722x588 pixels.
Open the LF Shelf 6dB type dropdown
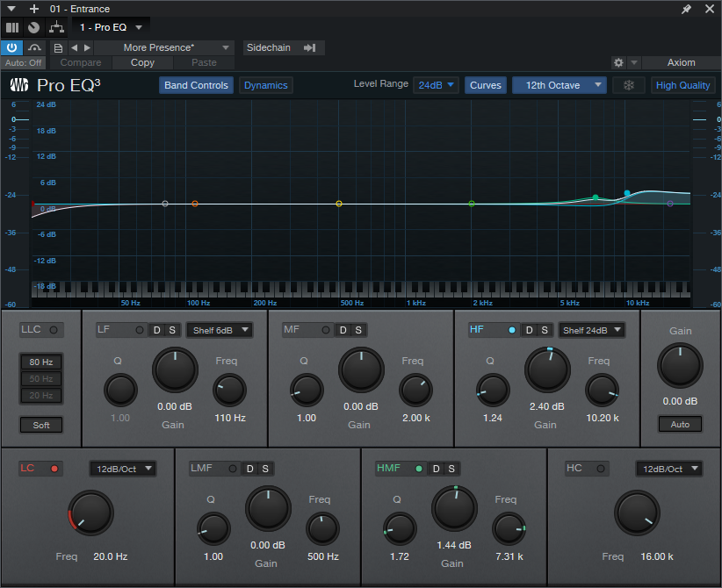click(220, 330)
